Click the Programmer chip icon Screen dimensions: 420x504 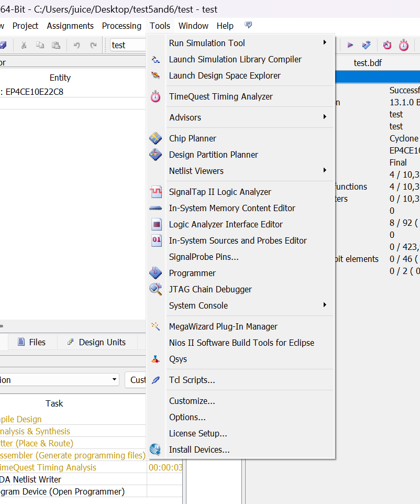click(156, 273)
